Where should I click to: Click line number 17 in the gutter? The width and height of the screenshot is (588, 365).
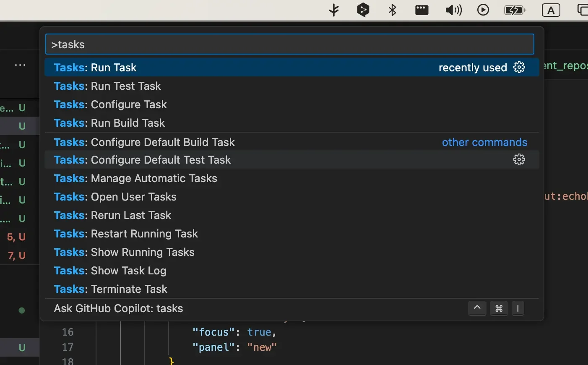point(68,347)
